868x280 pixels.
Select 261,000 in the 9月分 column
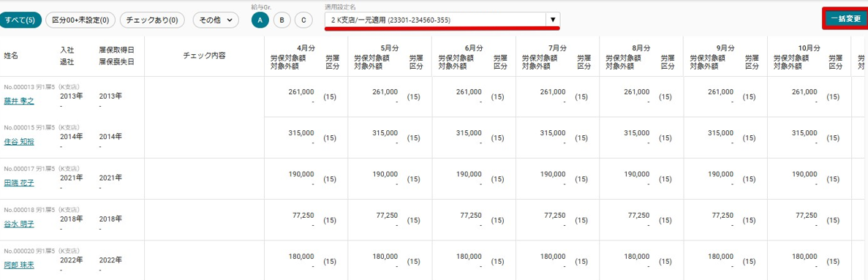721,92
